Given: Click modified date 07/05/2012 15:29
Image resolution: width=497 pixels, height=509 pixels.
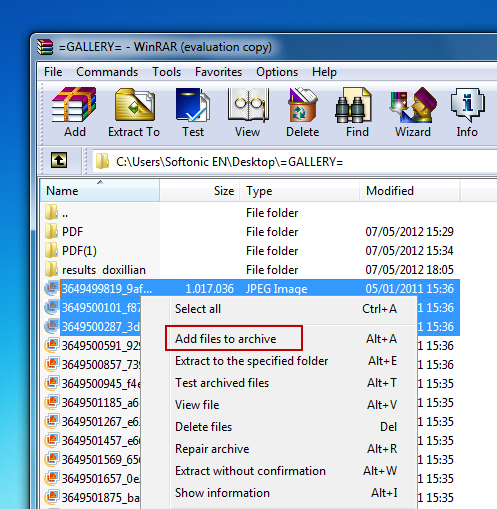Looking at the screenshot, I should click(409, 232).
